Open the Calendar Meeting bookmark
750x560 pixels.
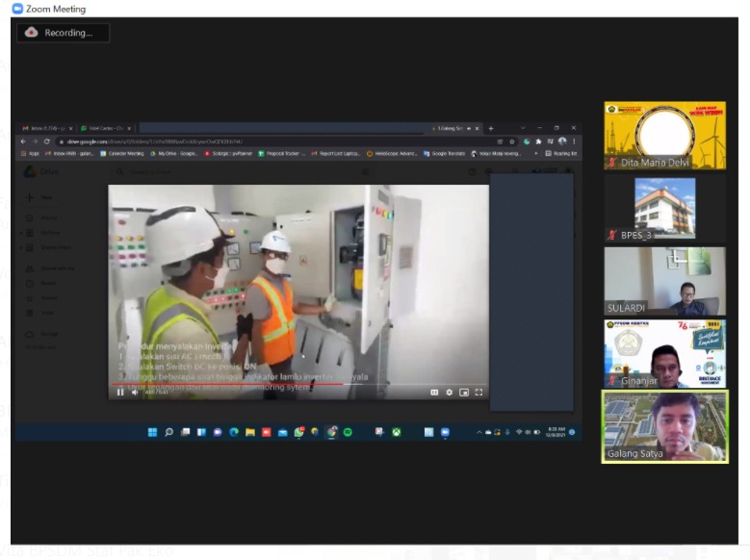(x=122, y=154)
